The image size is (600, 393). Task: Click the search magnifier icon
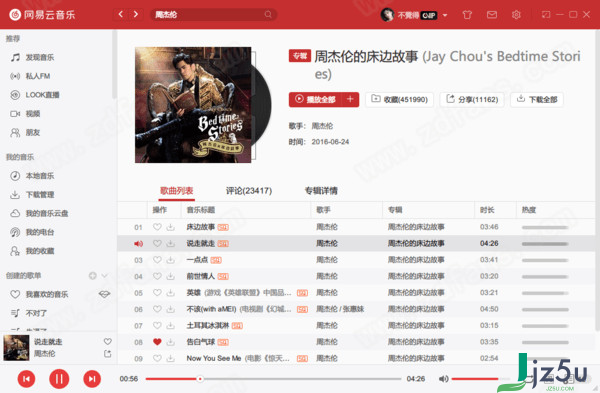[268, 15]
